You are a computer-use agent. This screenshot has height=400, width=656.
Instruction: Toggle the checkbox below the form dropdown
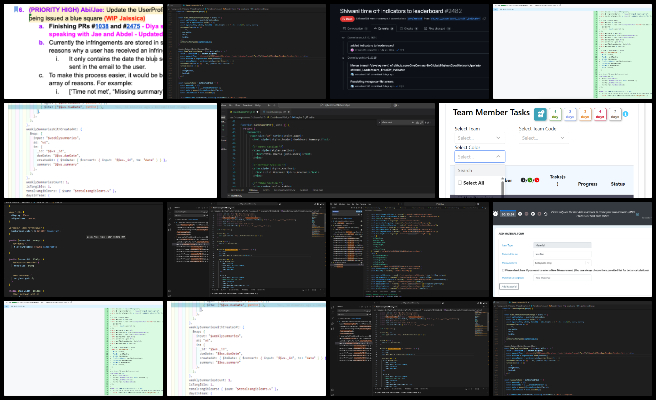502,270
